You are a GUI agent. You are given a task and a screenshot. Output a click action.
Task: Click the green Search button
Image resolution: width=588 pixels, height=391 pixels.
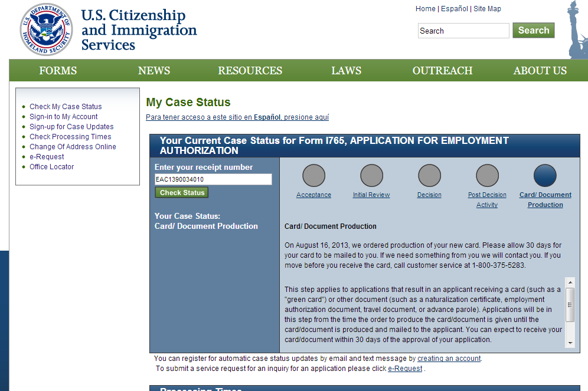pos(533,30)
